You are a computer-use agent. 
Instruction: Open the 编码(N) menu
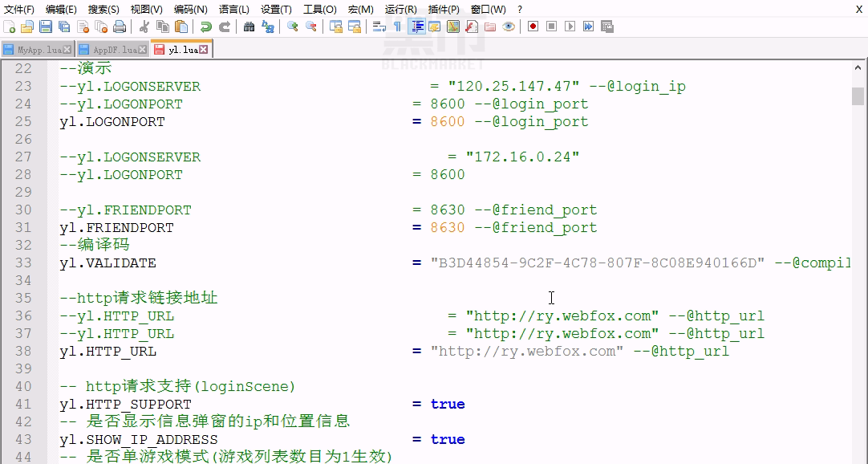(190, 10)
